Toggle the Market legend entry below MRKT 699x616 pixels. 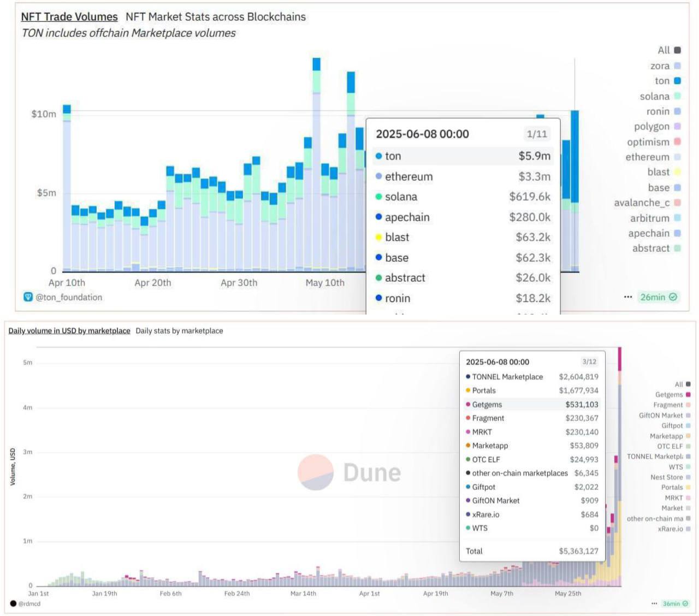tap(676, 508)
